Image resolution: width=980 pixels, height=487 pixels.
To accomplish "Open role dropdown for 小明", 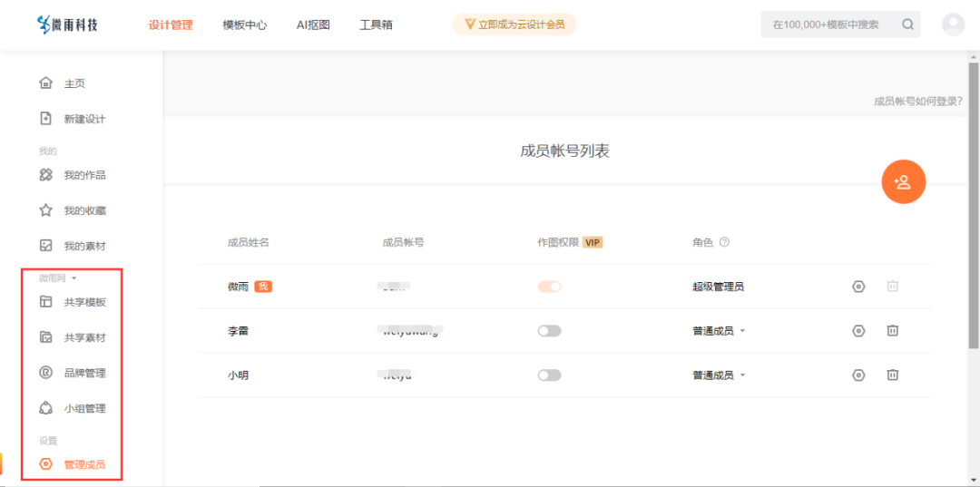I will (x=719, y=375).
